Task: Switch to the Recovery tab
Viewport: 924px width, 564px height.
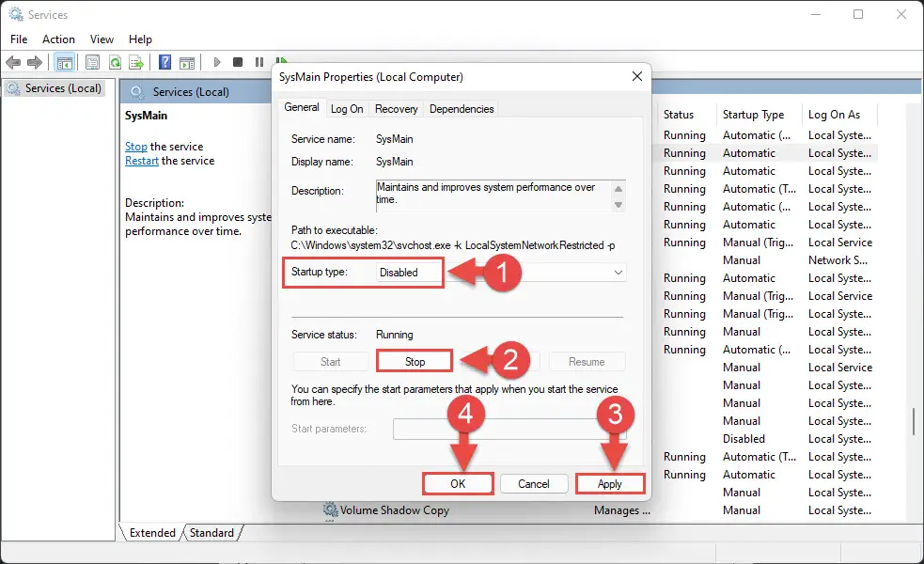Action: click(396, 109)
